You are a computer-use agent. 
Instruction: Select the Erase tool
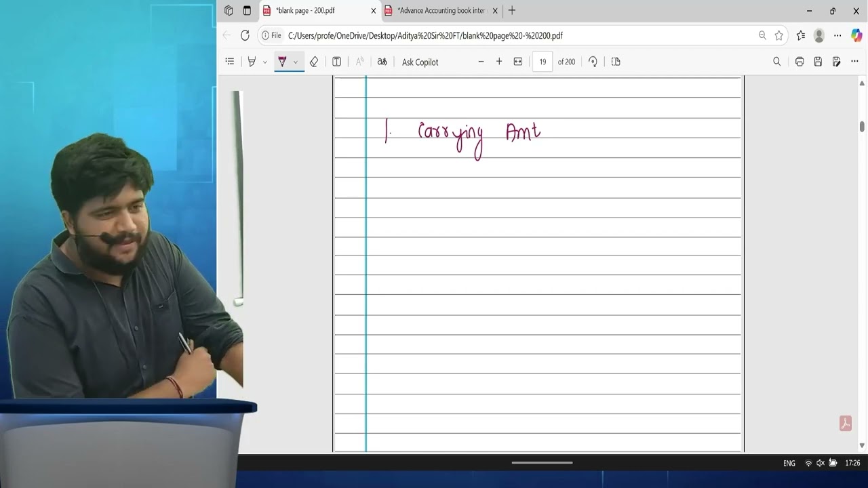[314, 62]
